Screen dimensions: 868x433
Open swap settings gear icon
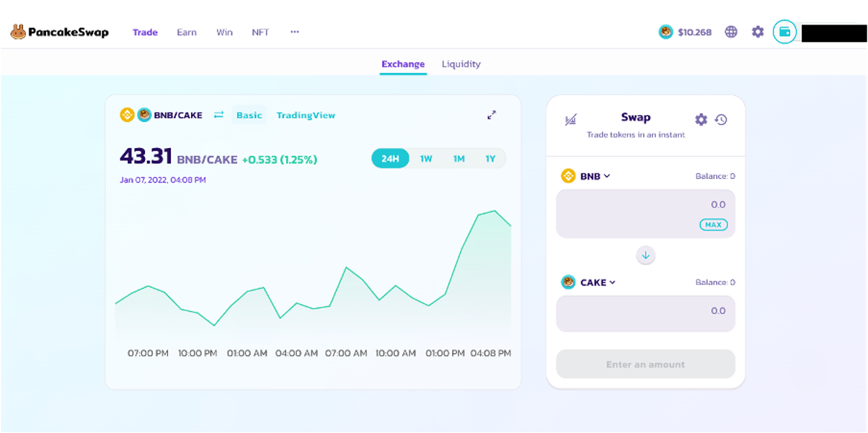(x=701, y=120)
